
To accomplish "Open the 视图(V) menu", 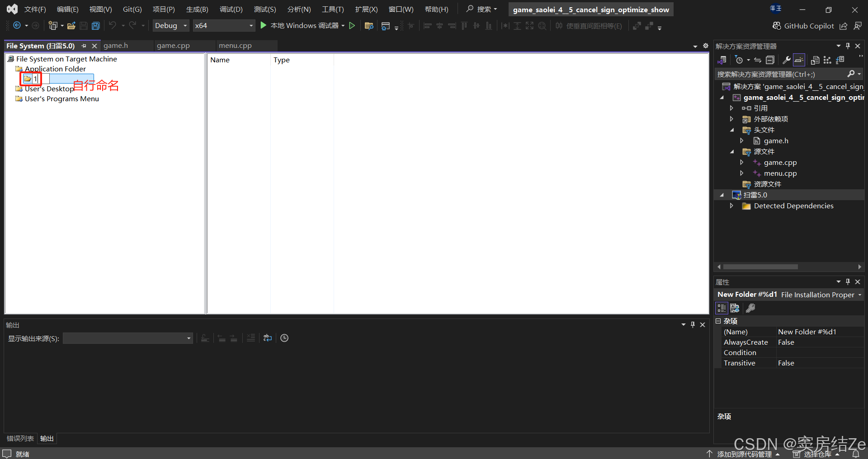I will 100,9.
